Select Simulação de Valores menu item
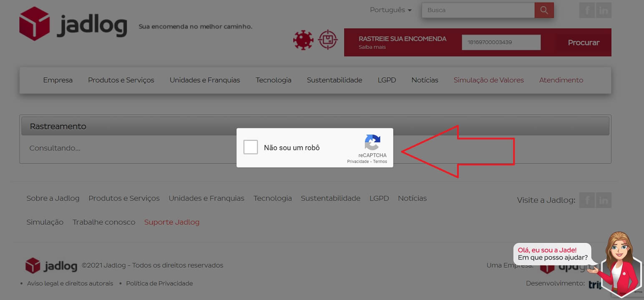The width and height of the screenshot is (644, 300). pos(488,80)
